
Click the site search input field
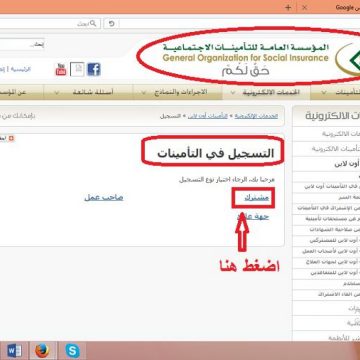22,45
